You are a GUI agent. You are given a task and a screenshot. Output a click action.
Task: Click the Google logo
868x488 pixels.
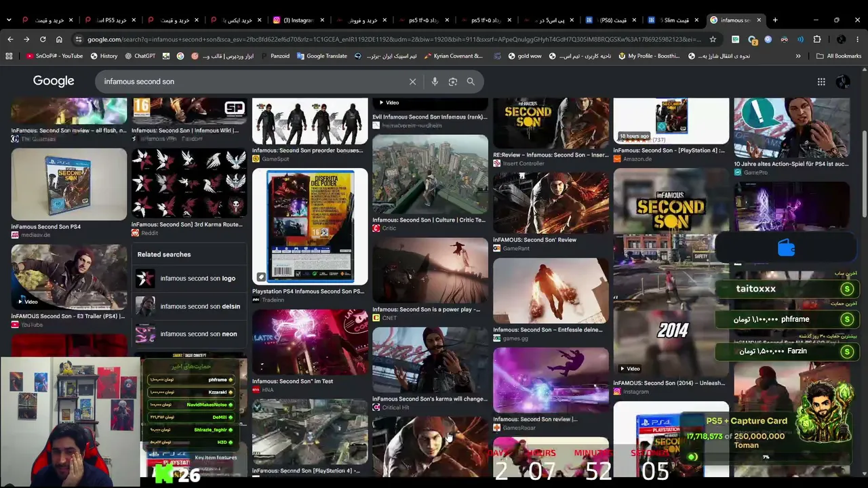coord(54,81)
